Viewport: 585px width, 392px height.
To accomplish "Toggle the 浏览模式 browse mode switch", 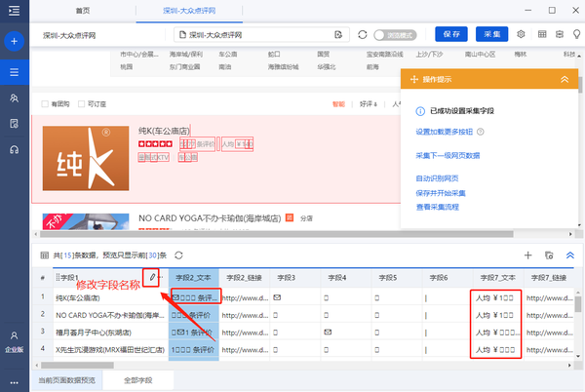I will click(395, 35).
